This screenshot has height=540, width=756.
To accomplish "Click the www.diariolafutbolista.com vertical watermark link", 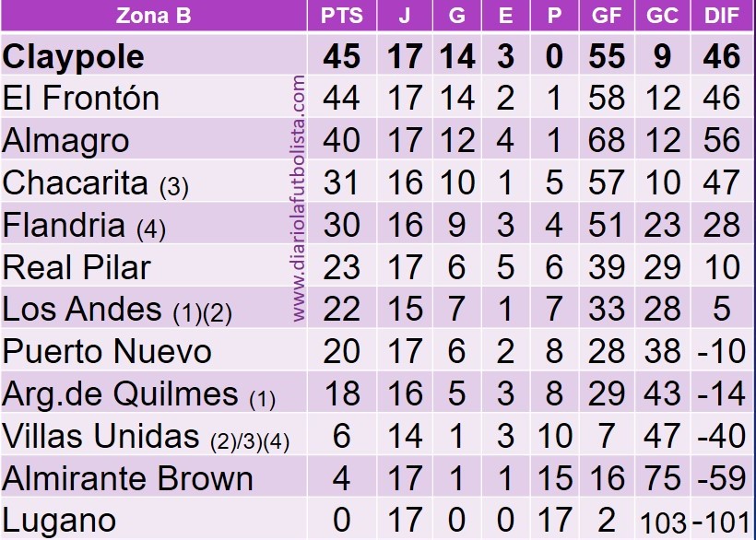I will 299,198.
